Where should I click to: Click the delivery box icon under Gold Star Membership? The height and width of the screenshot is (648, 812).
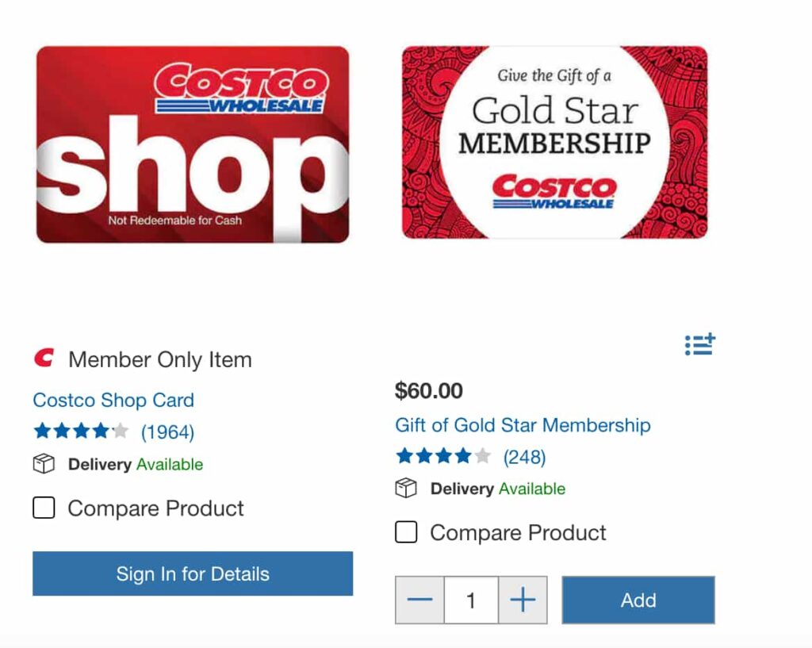[x=406, y=488]
